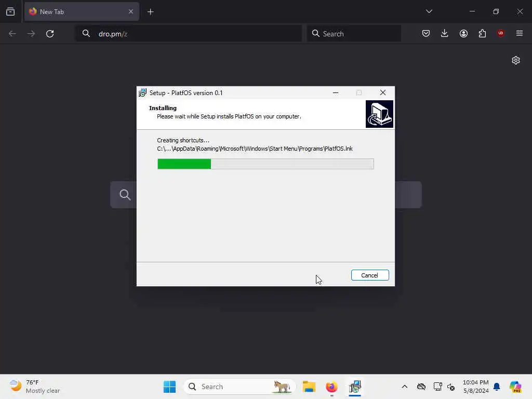Cancel the PlatfOS installation

(x=370, y=275)
